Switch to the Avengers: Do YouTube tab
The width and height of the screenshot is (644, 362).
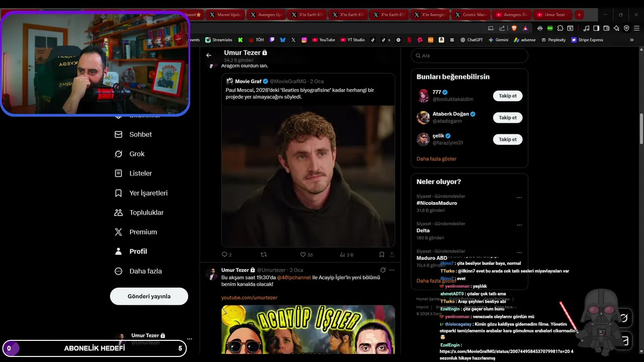click(512, 15)
